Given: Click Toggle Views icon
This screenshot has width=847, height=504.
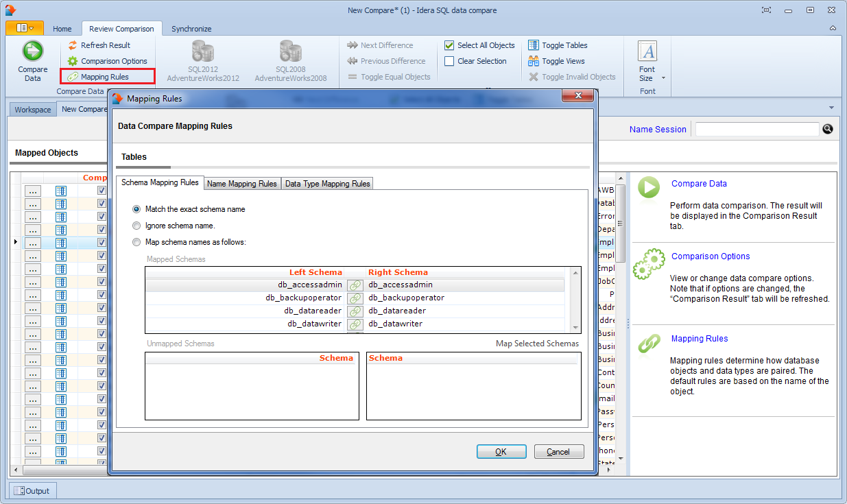Looking at the screenshot, I should click(x=534, y=61).
